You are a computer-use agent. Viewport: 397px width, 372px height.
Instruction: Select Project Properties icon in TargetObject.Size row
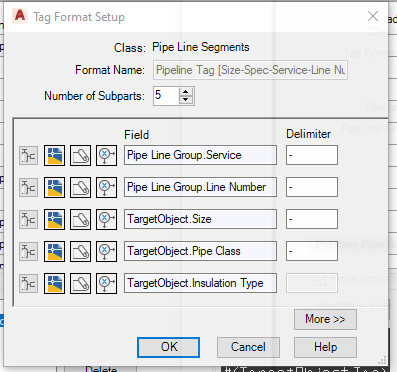(x=80, y=219)
